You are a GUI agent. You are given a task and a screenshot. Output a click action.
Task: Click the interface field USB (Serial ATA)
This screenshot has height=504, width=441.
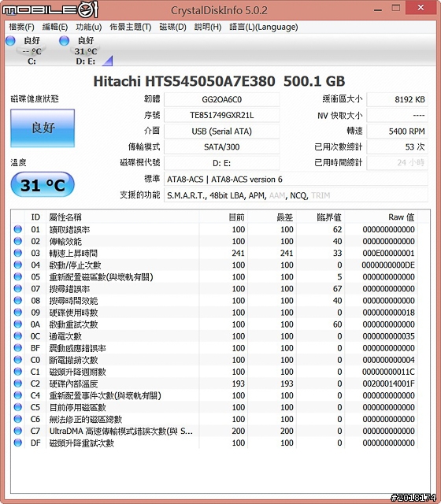click(x=222, y=132)
